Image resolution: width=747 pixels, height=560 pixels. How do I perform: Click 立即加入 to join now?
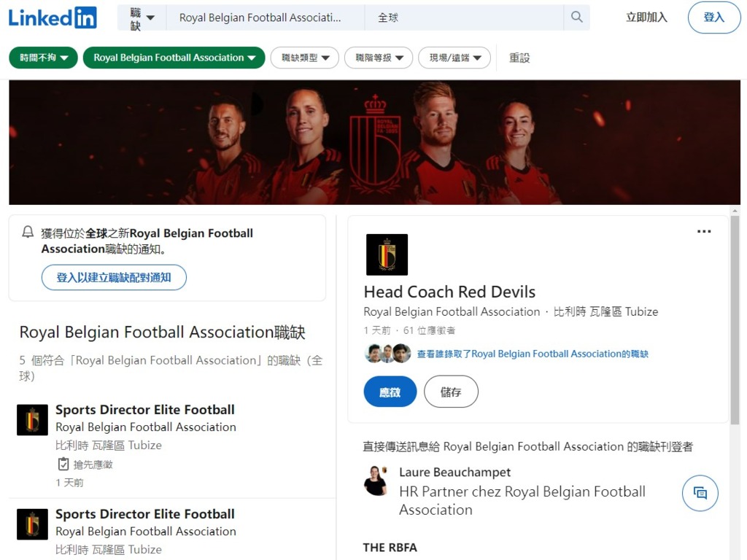tap(646, 17)
